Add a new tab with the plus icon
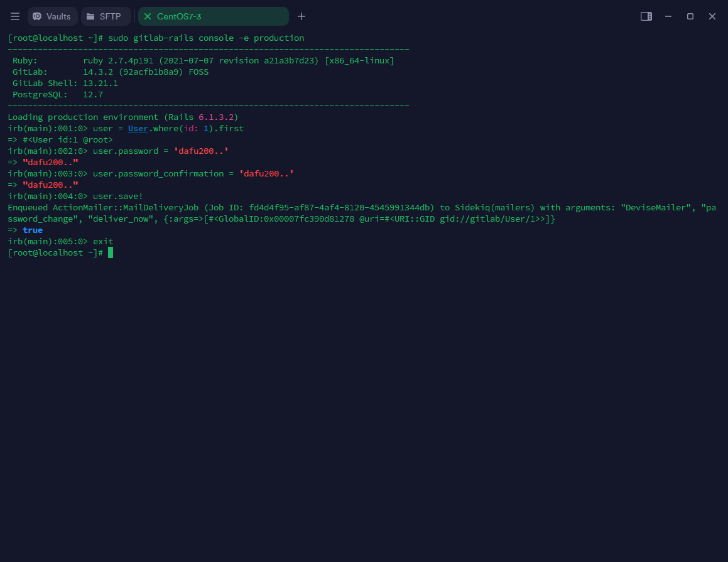 click(x=302, y=16)
